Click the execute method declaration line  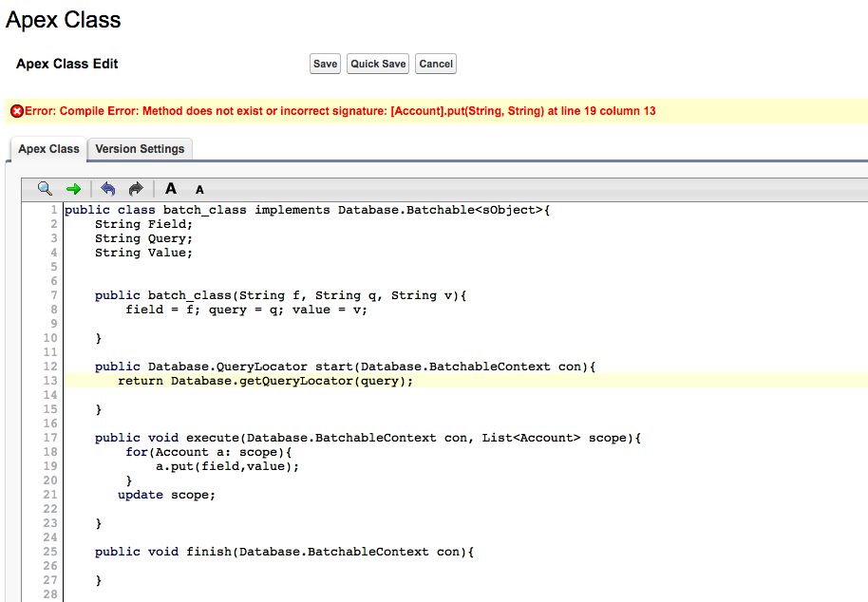tap(368, 438)
